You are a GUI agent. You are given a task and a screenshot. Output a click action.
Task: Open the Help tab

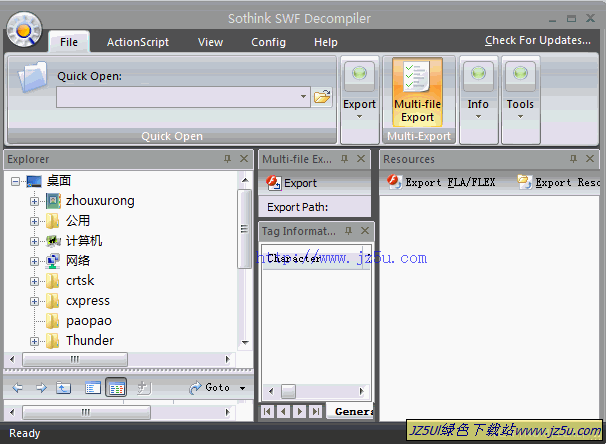325,42
